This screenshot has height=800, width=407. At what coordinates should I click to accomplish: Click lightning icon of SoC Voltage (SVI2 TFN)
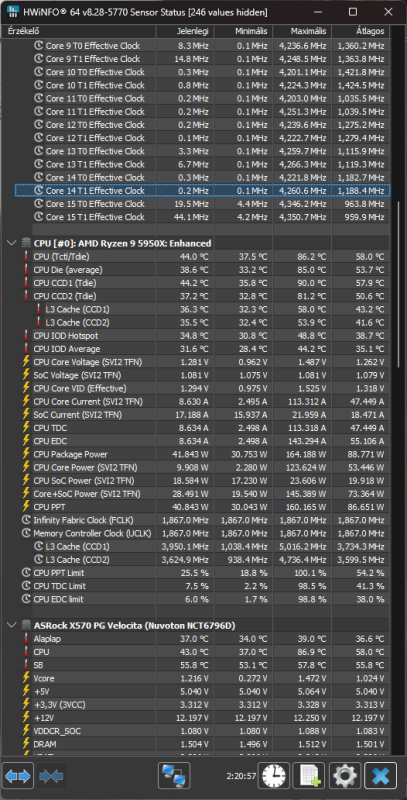point(26,376)
